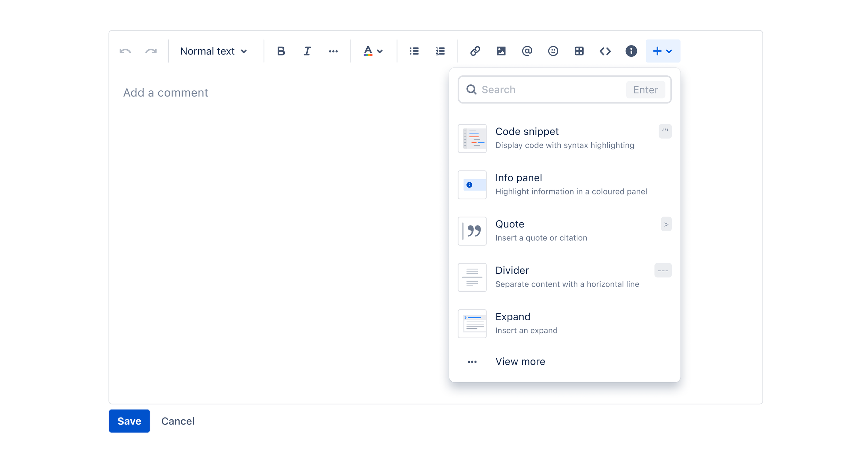The height and width of the screenshot is (463, 868).
Task: Click the blue Save button
Action: (x=129, y=421)
